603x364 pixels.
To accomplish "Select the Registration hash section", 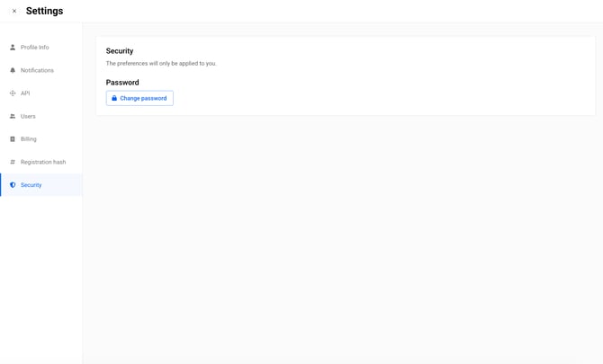I will (x=41, y=162).
